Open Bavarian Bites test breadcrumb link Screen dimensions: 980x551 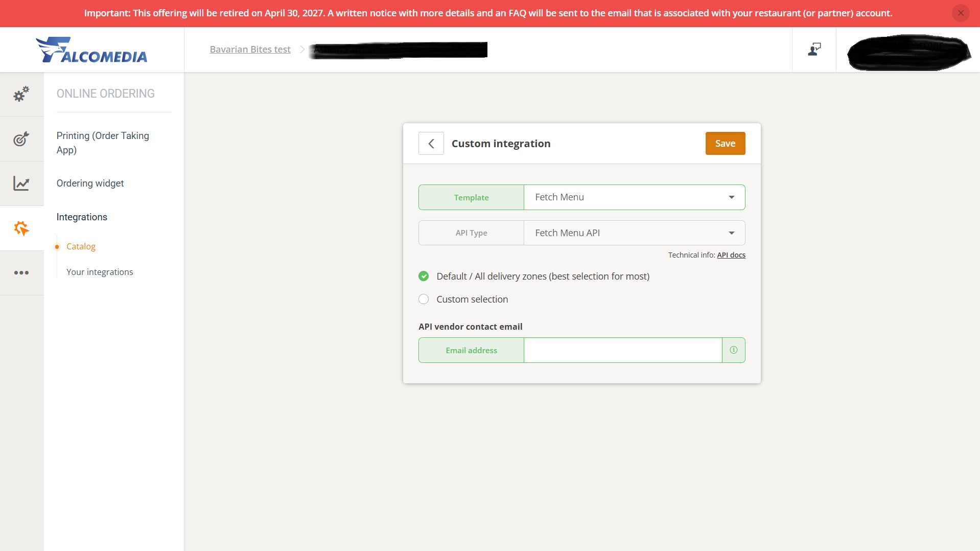(x=250, y=50)
